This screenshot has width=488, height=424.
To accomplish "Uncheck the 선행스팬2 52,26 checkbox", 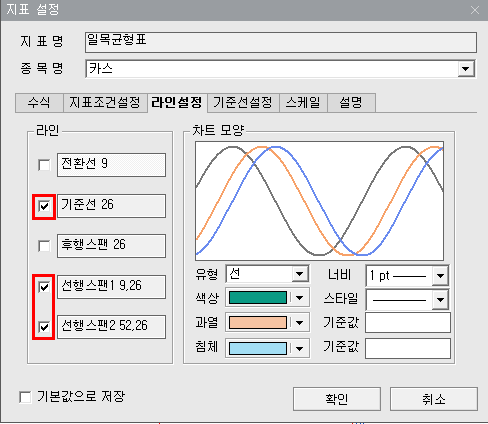I will point(44,327).
